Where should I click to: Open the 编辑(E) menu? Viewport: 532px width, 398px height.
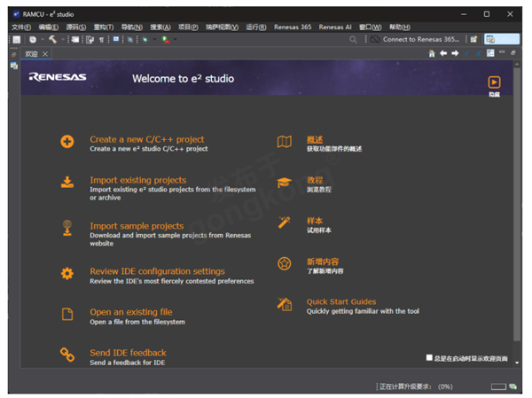pyautogui.click(x=49, y=27)
